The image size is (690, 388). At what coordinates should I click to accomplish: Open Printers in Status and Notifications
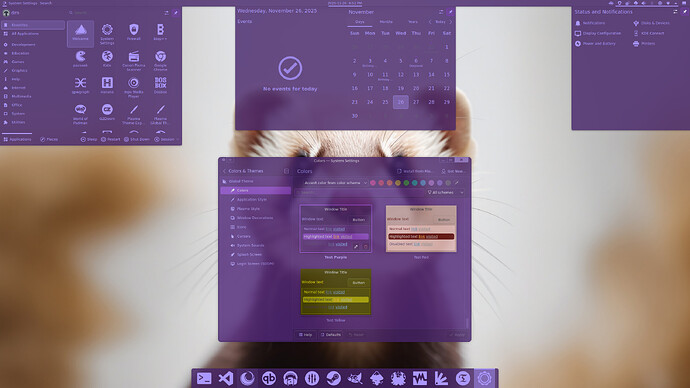click(644, 44)
